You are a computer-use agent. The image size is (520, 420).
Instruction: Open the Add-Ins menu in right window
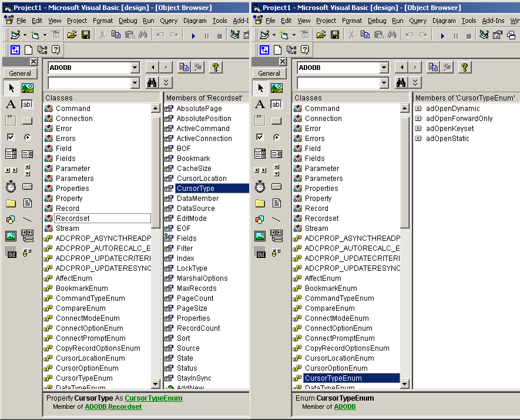pos(493,21)
